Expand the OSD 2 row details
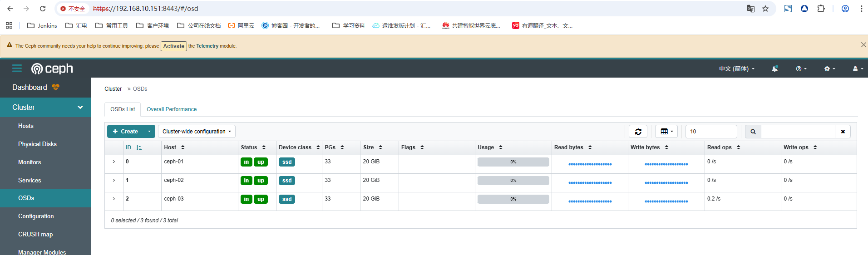Screen dimensions: 868x255 pos(114,199)
